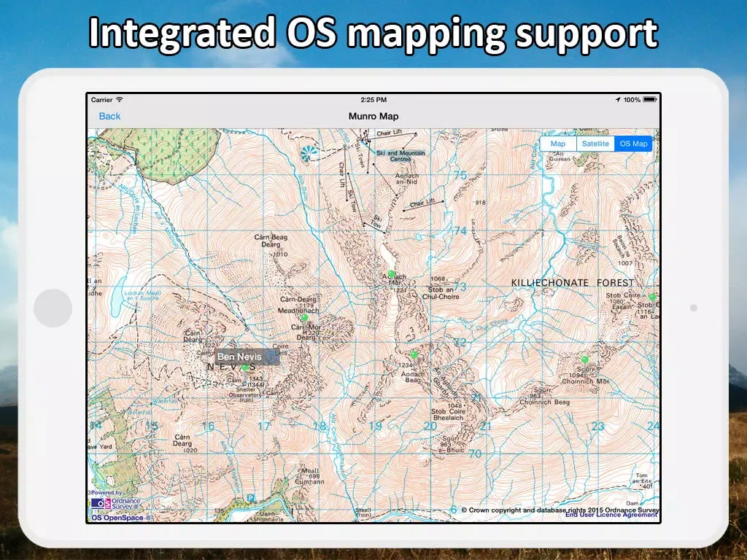This screenshot has height=560, width=747.
Task: Select the green pin at Aonach Mor
Action: pyautogui.click(x=391, y=274)
